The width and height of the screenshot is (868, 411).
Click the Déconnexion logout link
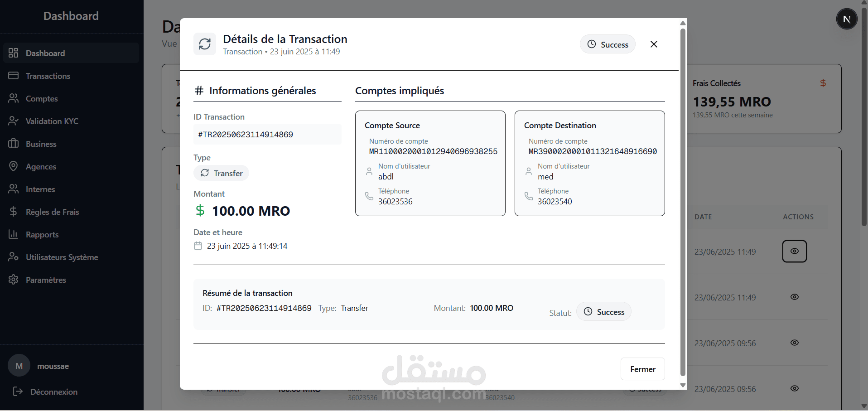pos(45,392)
